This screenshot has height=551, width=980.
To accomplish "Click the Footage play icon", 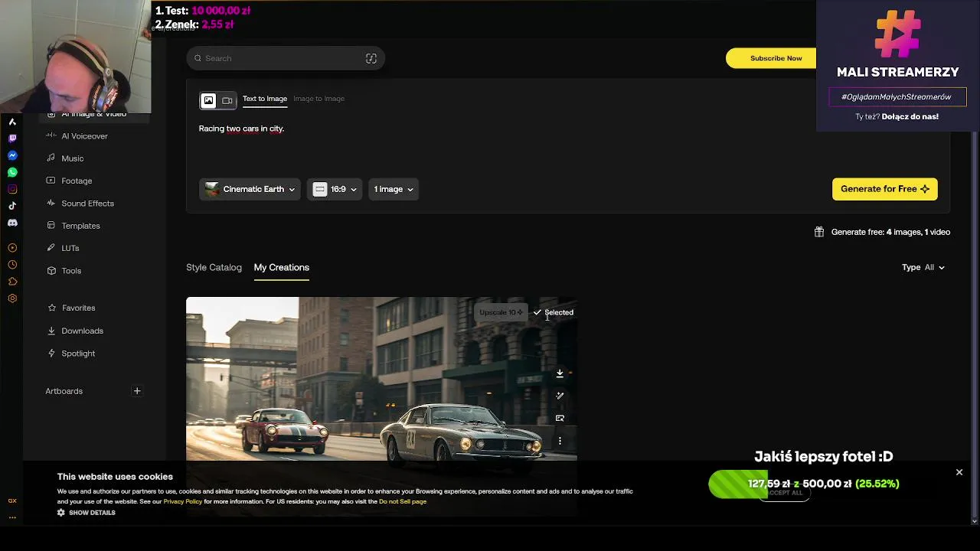I will click(51, 181).
